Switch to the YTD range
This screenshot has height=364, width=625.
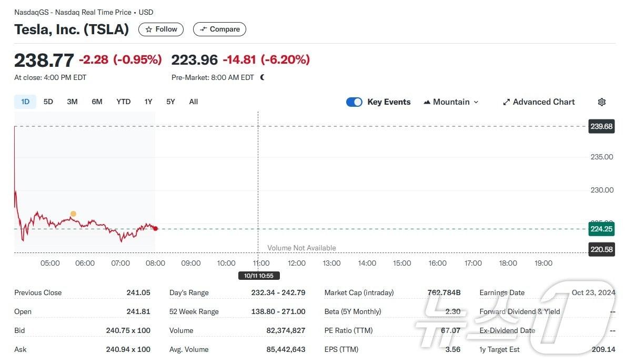click(x=123, y=102)
